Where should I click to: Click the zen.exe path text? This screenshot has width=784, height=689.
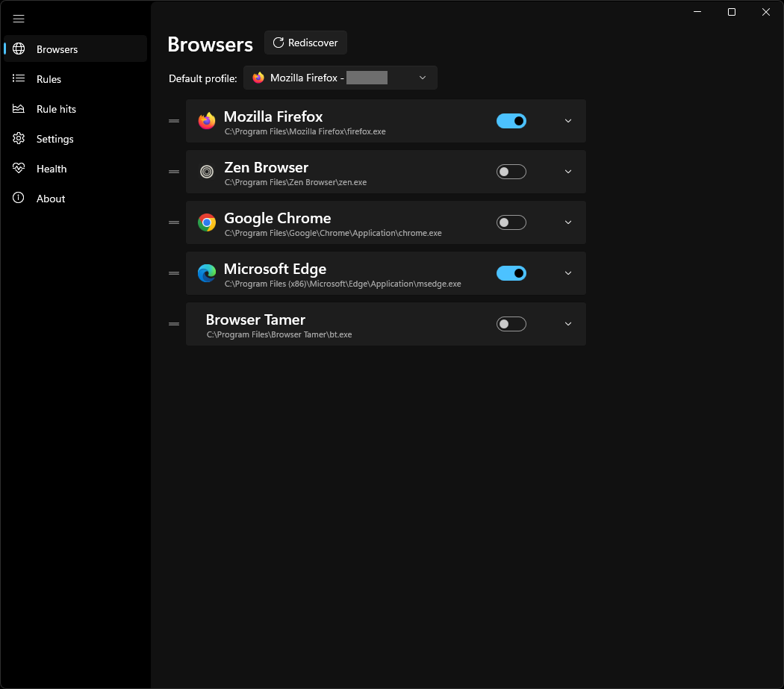pos(296,182)
